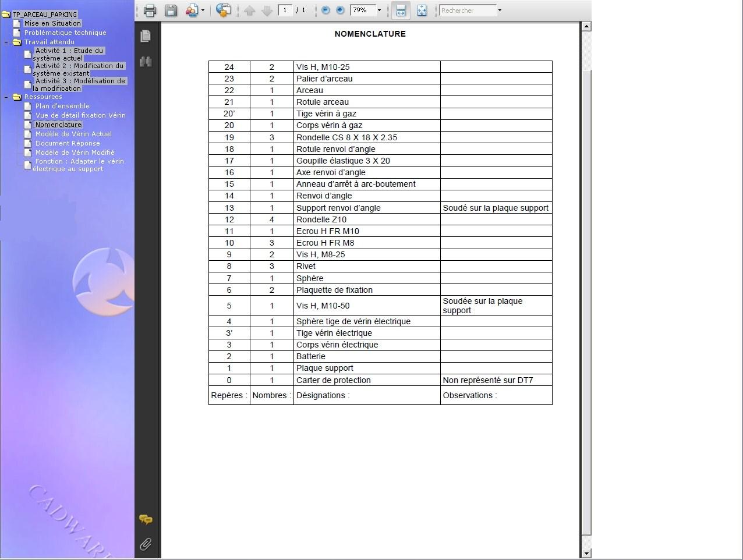Viewport: 743px width, 560px height.
Task: Open the binoculars search panel icon
Action: coord(146,61)
